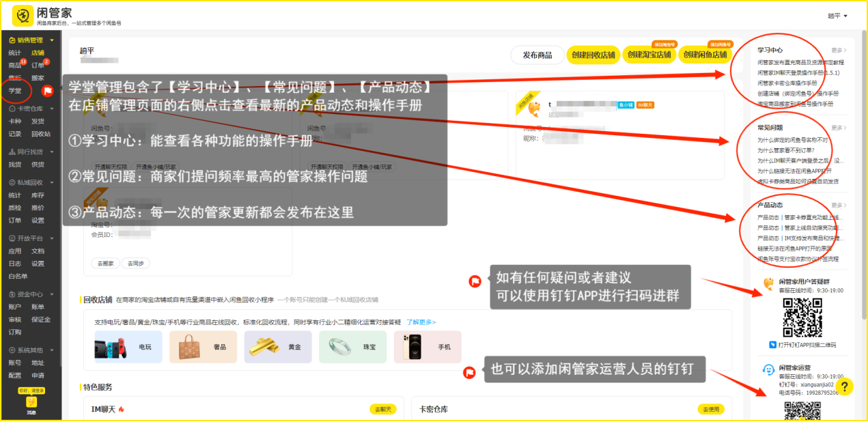Open 学堂 in the sidebar menu

coord(15,90)
